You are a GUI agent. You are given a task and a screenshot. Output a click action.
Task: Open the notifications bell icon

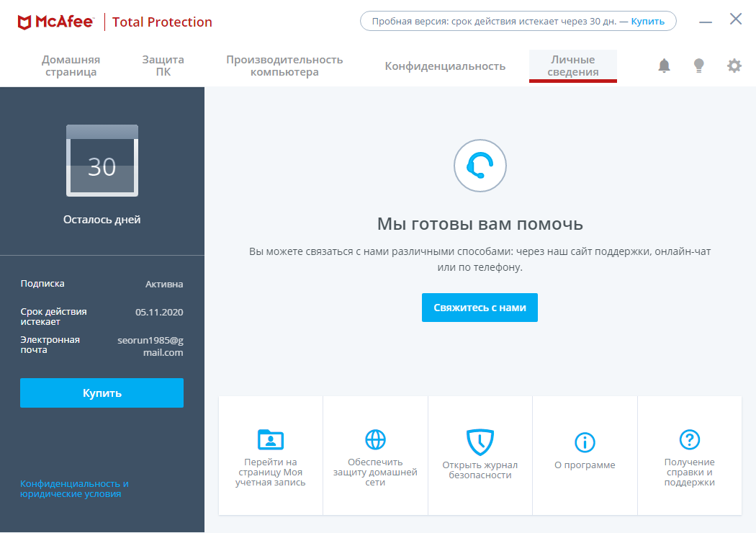coord(664,66)
